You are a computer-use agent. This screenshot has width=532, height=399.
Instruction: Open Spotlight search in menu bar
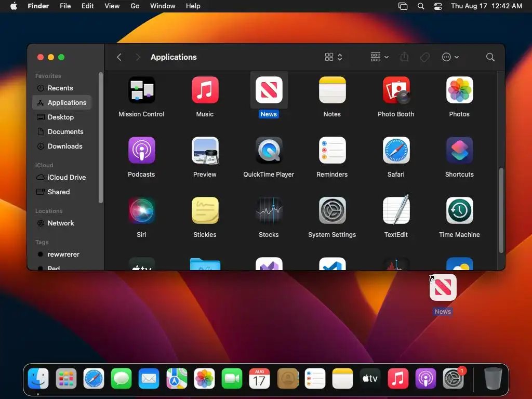pos(421,6)
